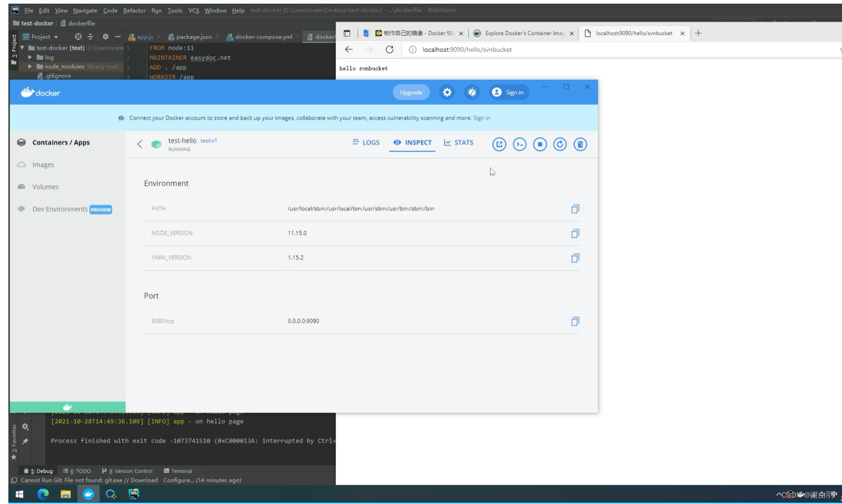Click the locate file icon in Project panel
842x504 pixels.
[78, 37]
